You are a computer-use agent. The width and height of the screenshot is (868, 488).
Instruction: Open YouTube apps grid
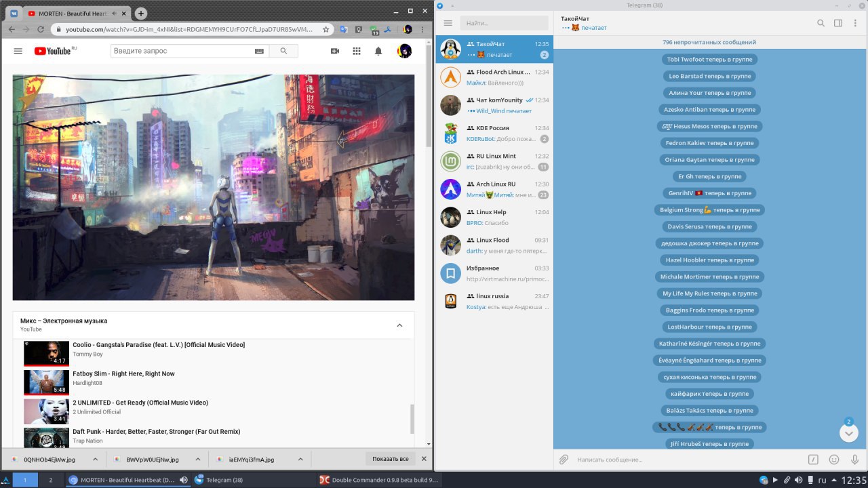pyautogui.click(x=357, y=51)
